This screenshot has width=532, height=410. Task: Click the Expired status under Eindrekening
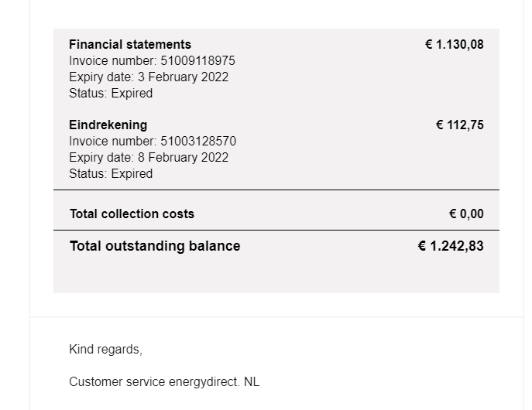(132, 174)
